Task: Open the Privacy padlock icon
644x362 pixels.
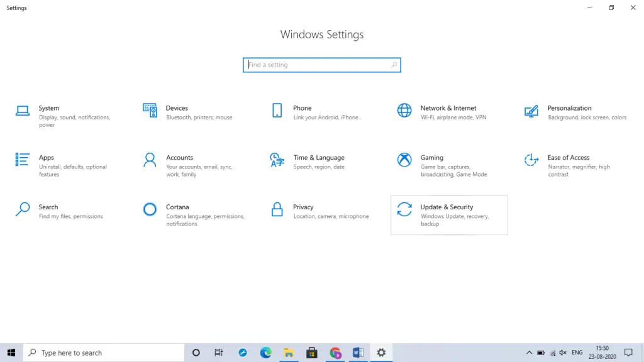Action: coord(277,209)
